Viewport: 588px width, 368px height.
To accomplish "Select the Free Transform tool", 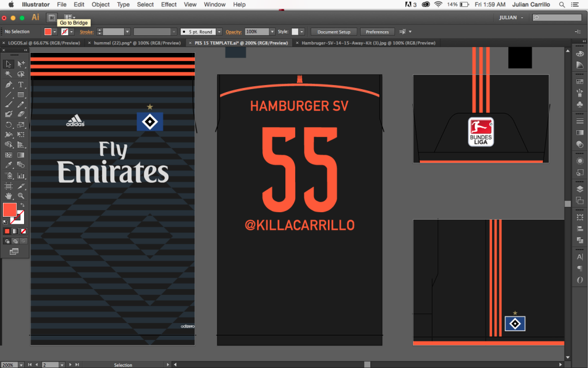I will tap(21, 135).
